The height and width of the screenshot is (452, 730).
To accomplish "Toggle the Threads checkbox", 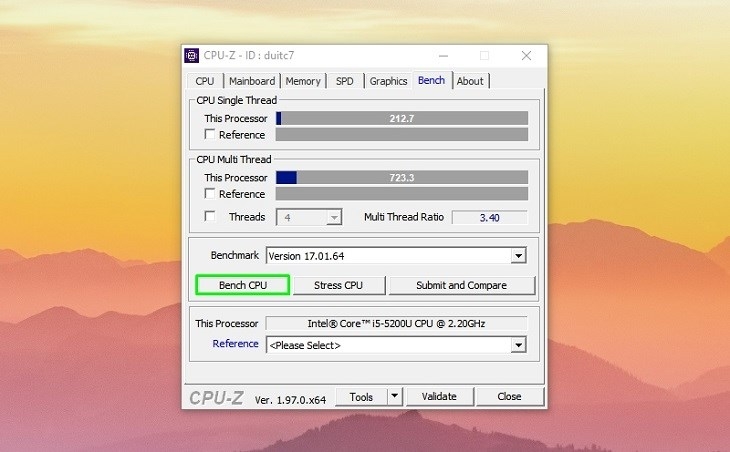I will pyautogui.click(x=210, y=217).
